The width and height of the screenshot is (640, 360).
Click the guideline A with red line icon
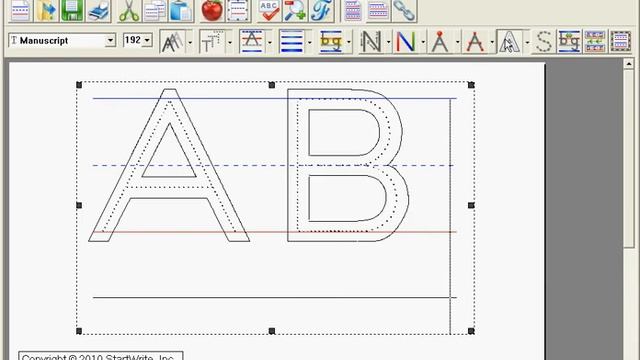(252, 41)
